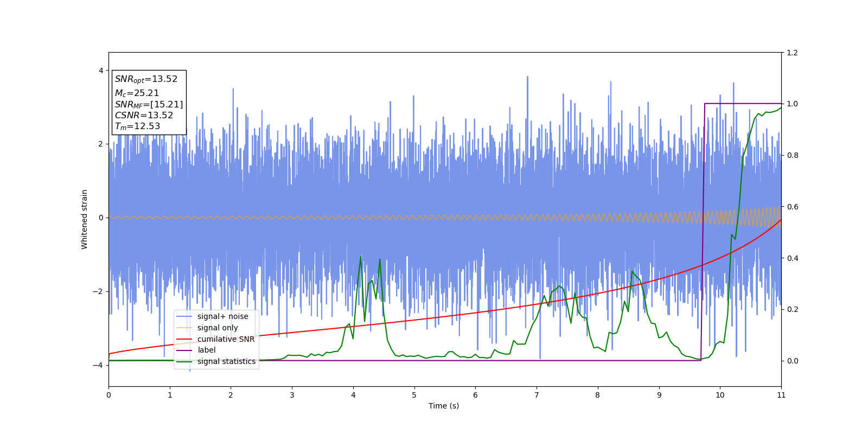Click the x-axis tick label 7

pos(537,395)
